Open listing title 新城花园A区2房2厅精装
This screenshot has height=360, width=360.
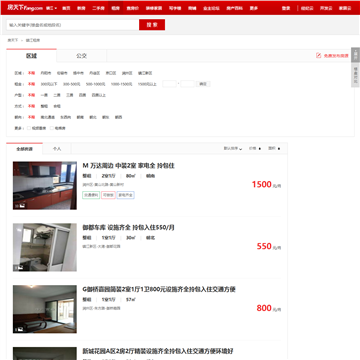pos(158,351)
